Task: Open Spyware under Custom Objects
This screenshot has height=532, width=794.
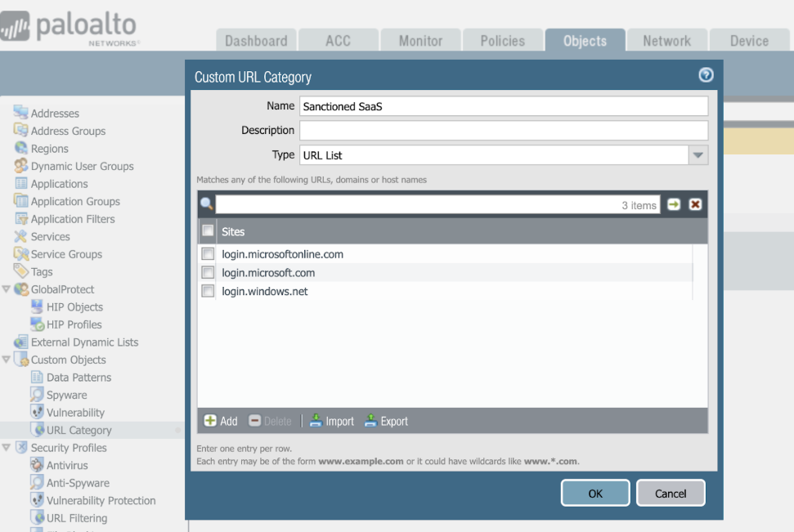Action: click(x=66, y=396)
